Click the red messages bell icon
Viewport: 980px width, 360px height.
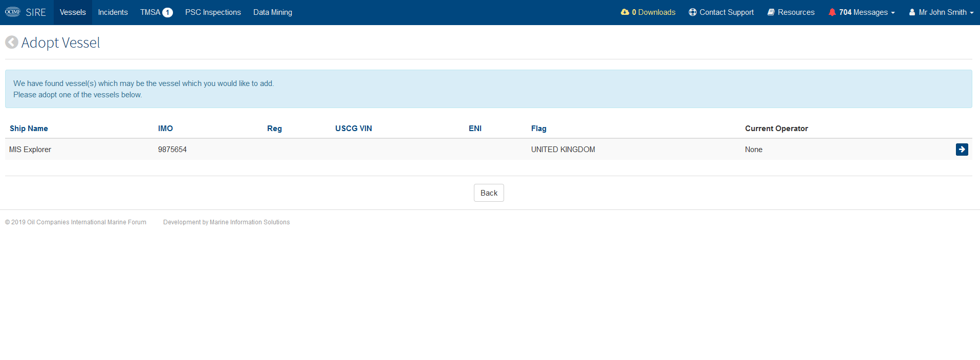click(x=832, y=12)
